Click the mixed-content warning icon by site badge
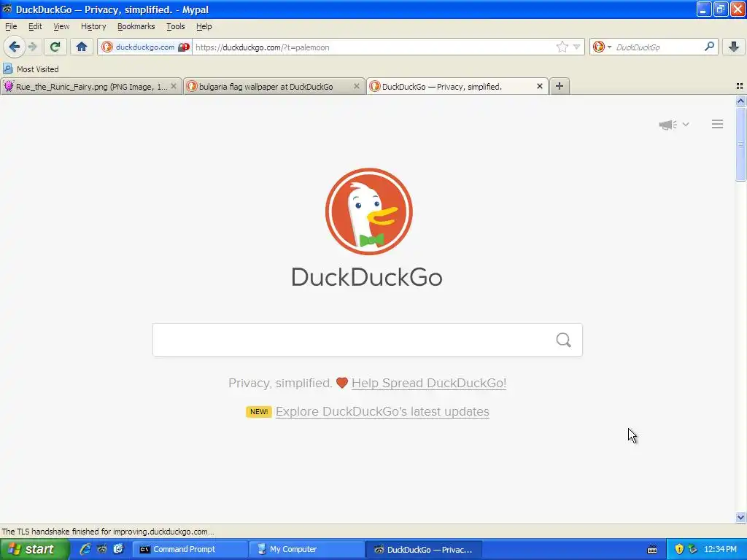This screenshot has height=560, width=747. 184,47
